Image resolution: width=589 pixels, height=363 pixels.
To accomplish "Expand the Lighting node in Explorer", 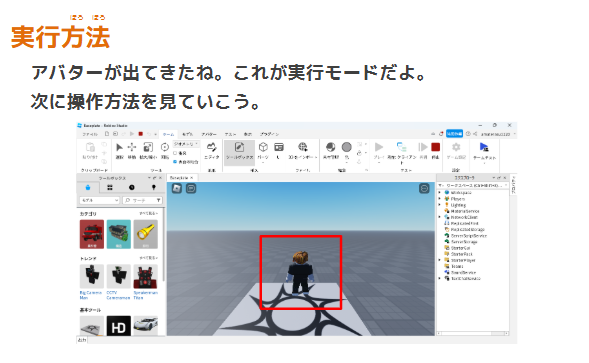I will tap(440, 205).
